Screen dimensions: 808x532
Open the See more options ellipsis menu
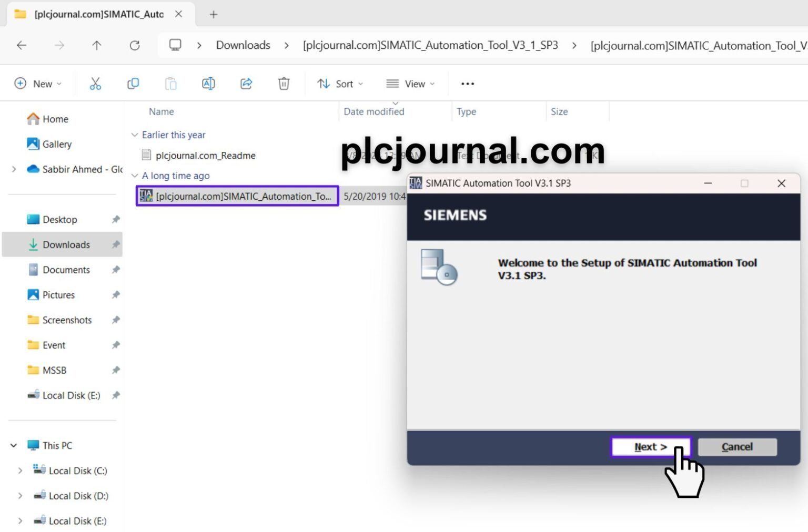click(467, 84)
